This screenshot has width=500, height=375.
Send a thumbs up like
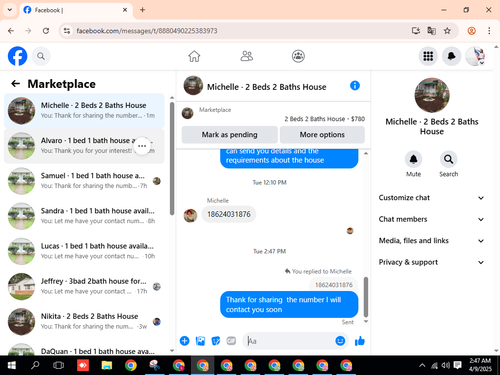coord(360,341)
